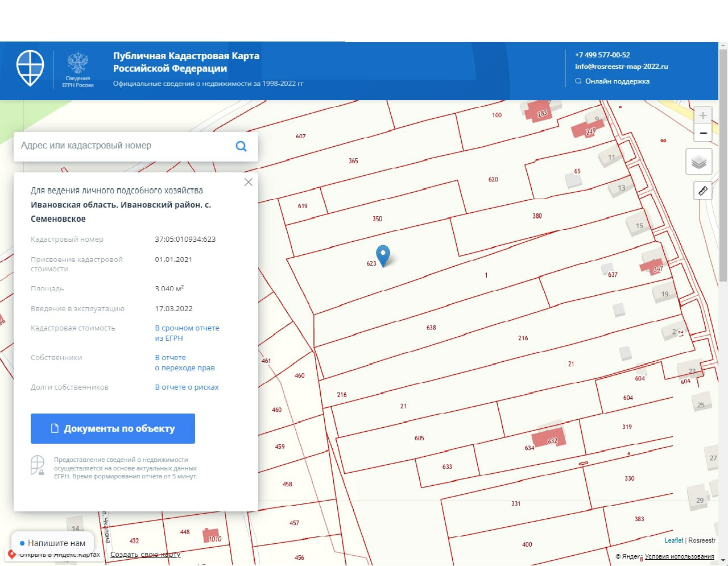Click parcel label 607 on map
This screenshot has height=566, width=728.
301,137
